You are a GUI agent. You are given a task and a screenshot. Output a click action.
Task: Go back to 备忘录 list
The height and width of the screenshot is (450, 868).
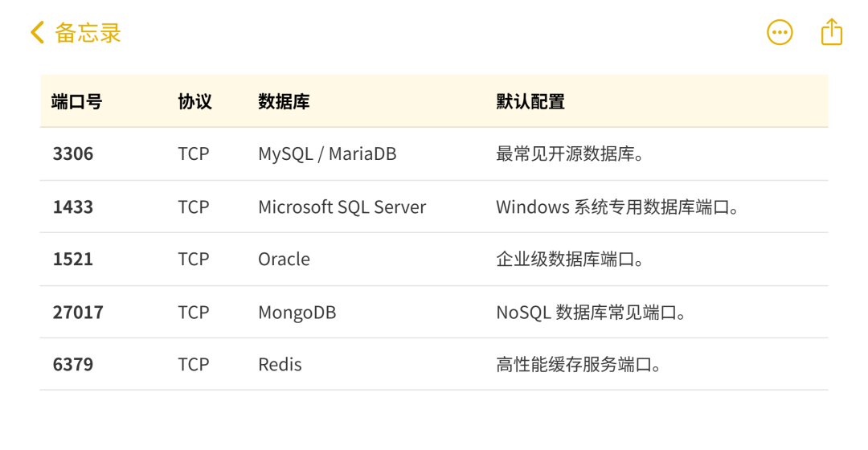click(76, 33)
